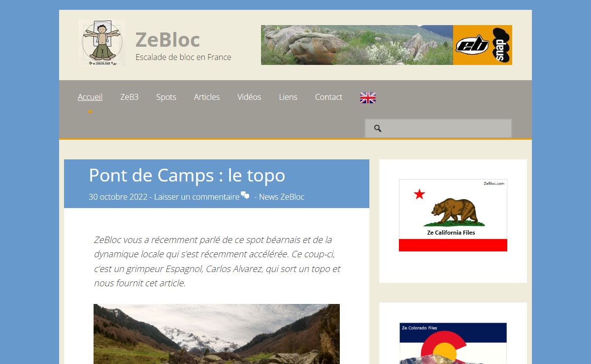Click the magnifying glass search icon

point(378,128)
